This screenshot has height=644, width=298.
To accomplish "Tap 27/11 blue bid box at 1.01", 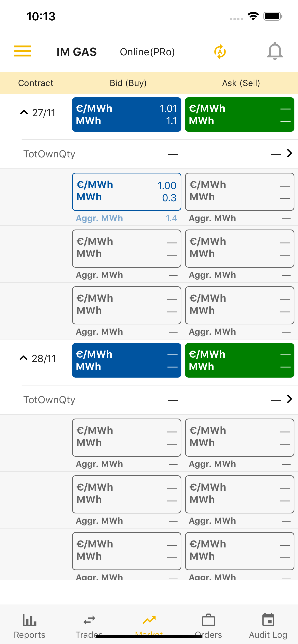I will pos(126,115).
